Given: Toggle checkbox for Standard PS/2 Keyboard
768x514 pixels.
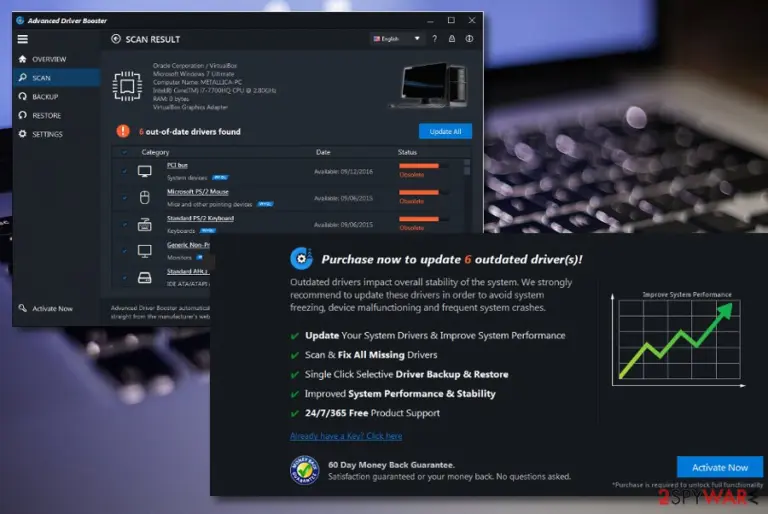Looking at the screenshot, I should coord(124,224).
